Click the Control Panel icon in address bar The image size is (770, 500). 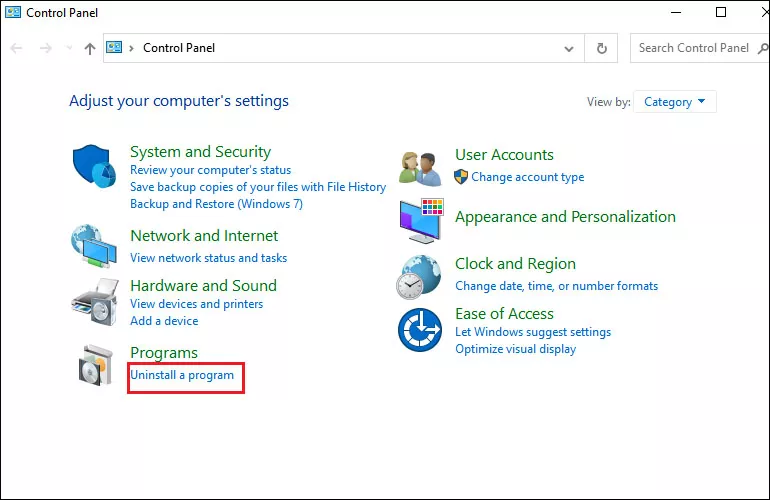pos(114,47)
